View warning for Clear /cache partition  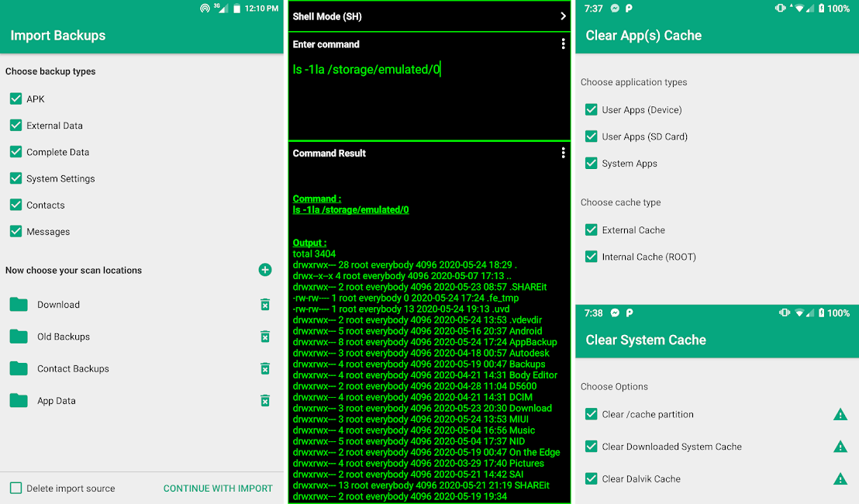(840, 414)
